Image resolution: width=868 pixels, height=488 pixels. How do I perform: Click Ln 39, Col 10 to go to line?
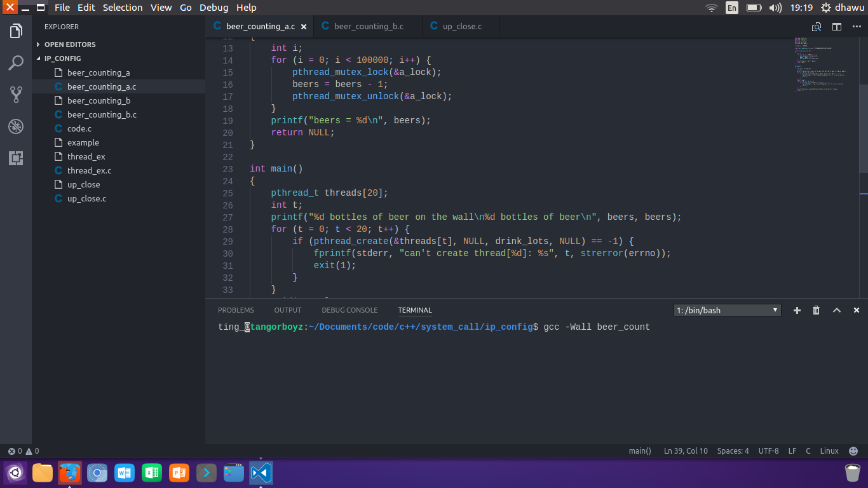click(x=686, y=451)
